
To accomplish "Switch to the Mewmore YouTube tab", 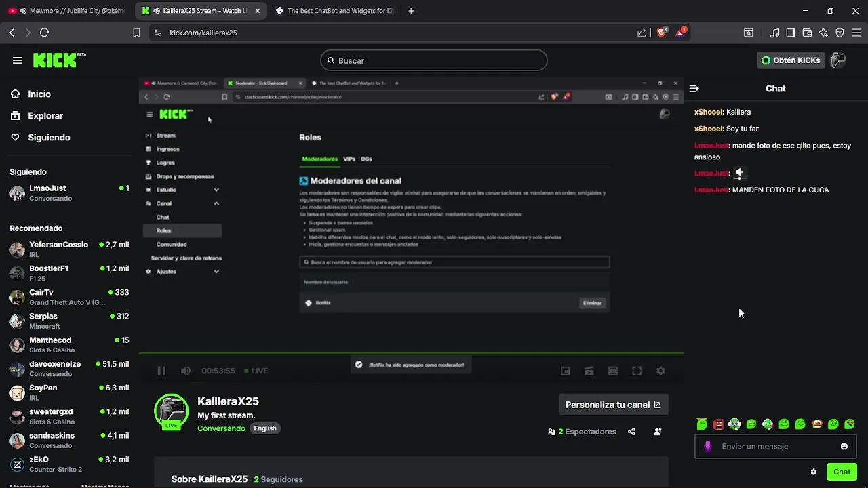I will click(67, 11).
